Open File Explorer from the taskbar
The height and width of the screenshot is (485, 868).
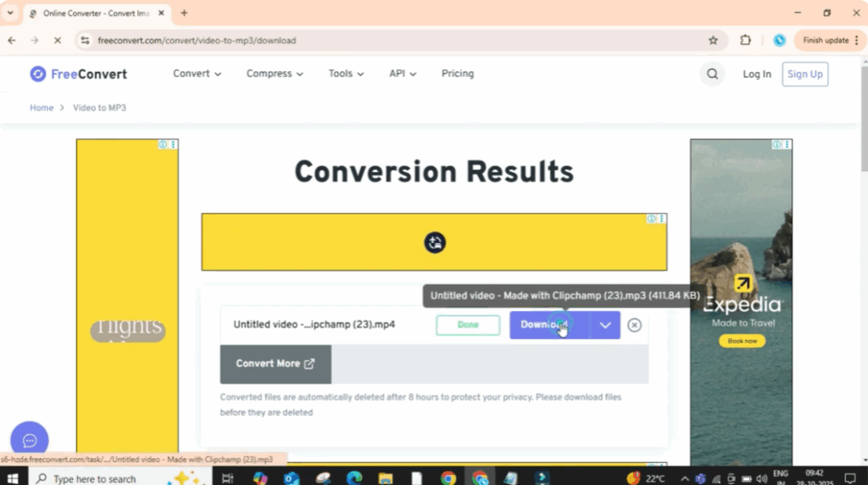pyautogui.click(x=386, y=478)
